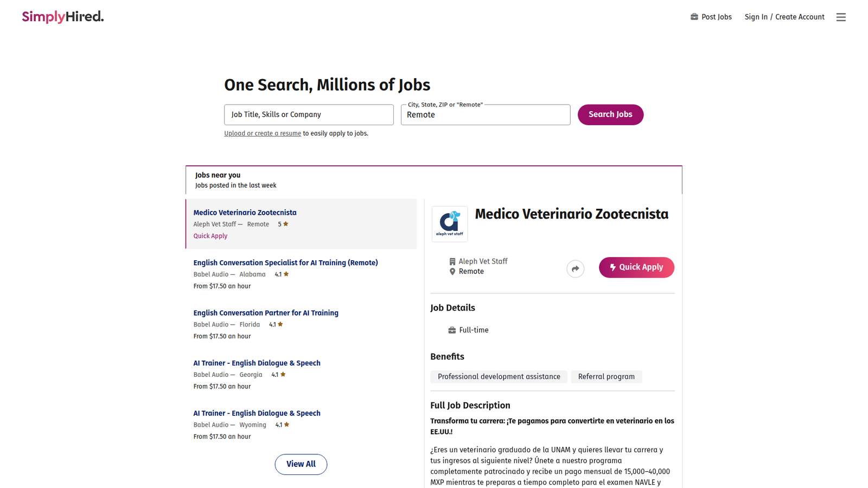The image size is (868, 488).
Task: Click the SimplyHired logo
Action: pos(62,17)
